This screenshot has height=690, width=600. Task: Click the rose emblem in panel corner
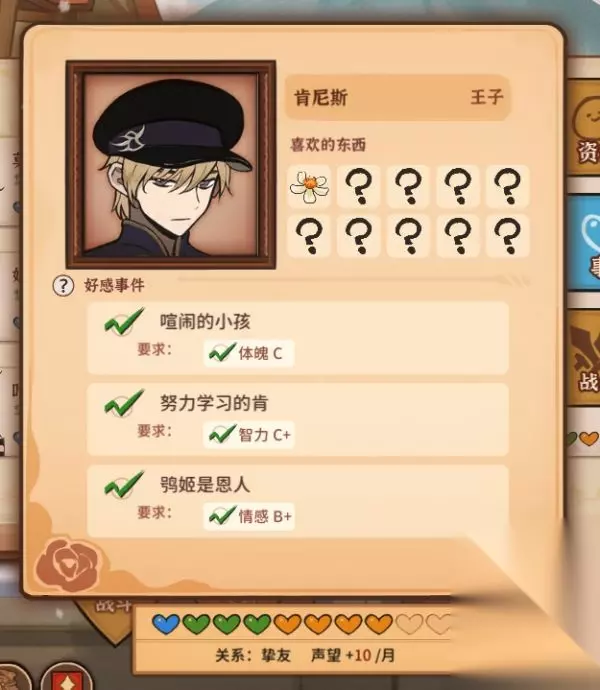[67, 565]
